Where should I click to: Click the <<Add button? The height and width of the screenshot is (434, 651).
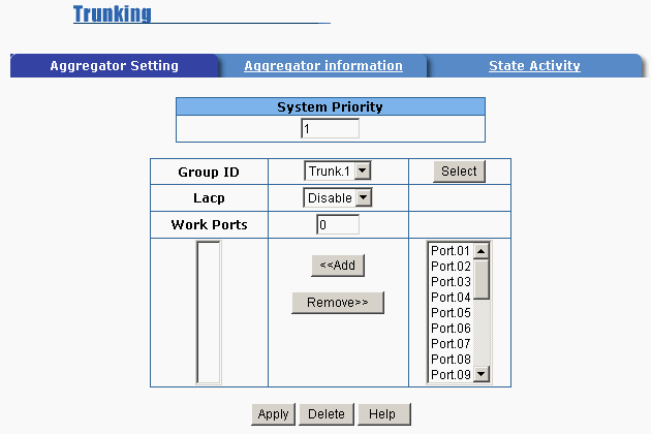click(x=338, y=265)
